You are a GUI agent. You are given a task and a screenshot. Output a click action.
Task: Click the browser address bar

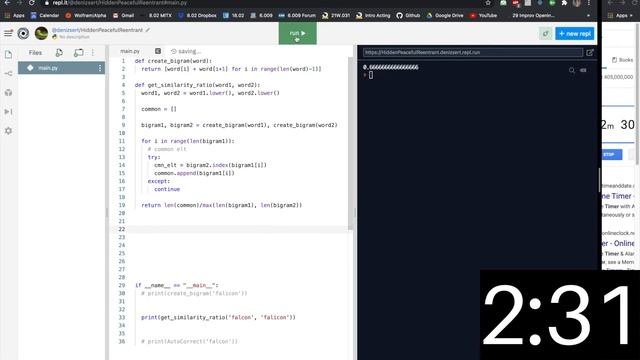point(261,3)
